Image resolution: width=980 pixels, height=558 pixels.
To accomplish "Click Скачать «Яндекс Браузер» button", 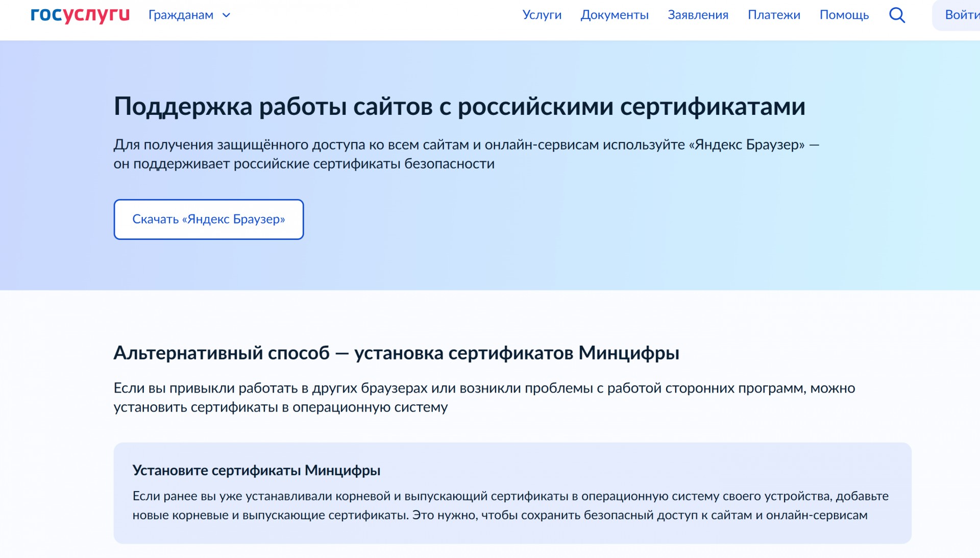I will point(209,219).
